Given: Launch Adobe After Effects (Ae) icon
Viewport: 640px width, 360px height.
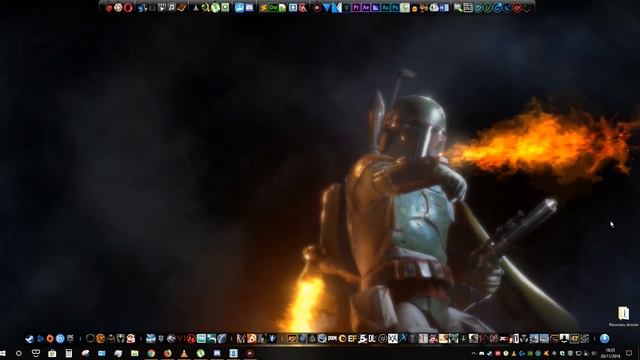Looking at the screenshot, I should 366,7.
